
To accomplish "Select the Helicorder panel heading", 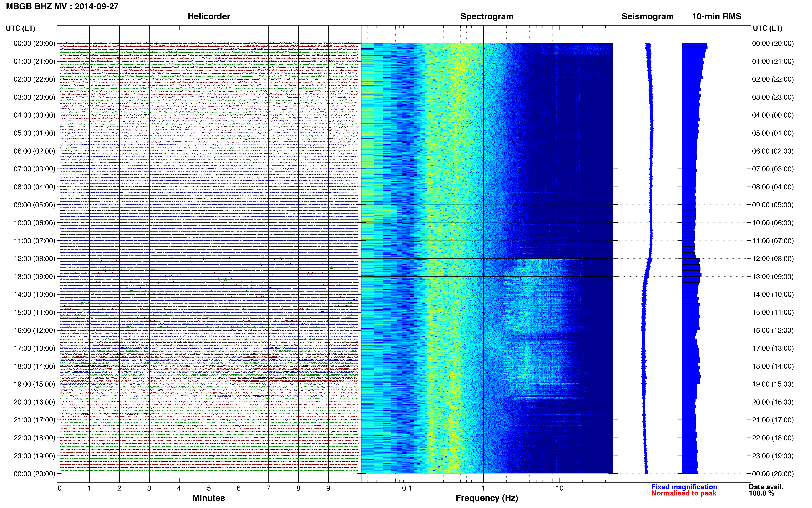I will click(x=209, y=16).
